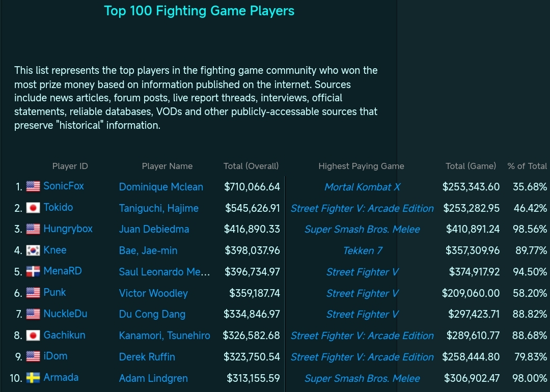Open the Mortal Kombat X game page
The height and width of the screenshot is (392, 550).
pos(362,187)
